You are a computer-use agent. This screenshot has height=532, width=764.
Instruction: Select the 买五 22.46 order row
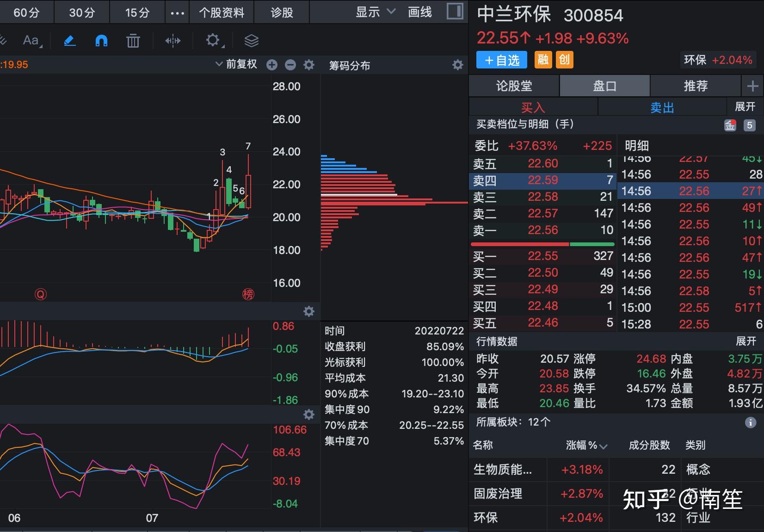coord(542,322)
